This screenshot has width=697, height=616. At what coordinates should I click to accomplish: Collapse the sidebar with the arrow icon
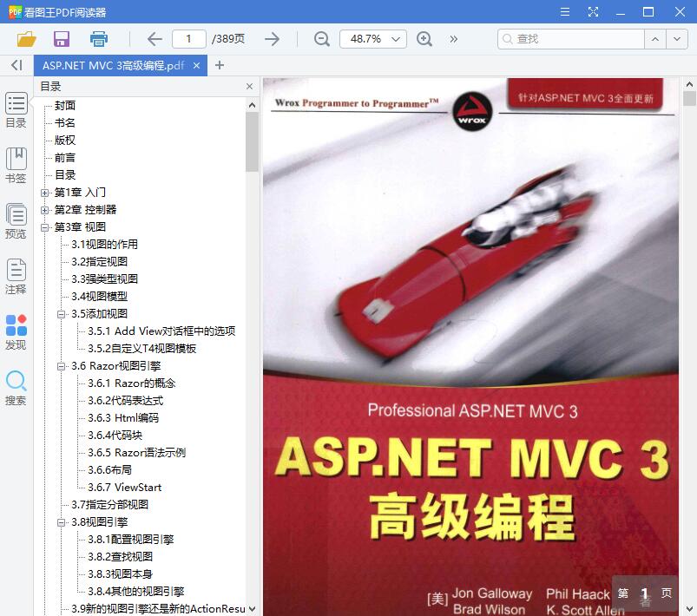point(16,65)
